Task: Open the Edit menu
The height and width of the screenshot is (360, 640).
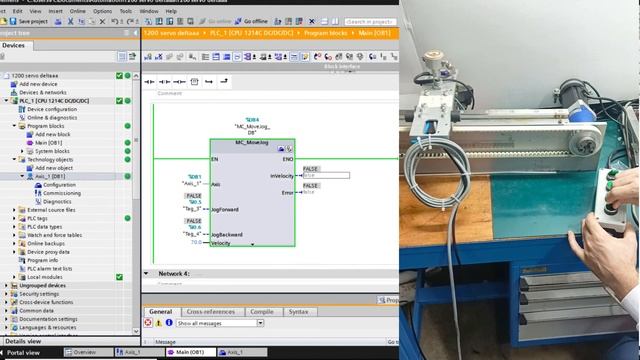Action: click(18, 11)
